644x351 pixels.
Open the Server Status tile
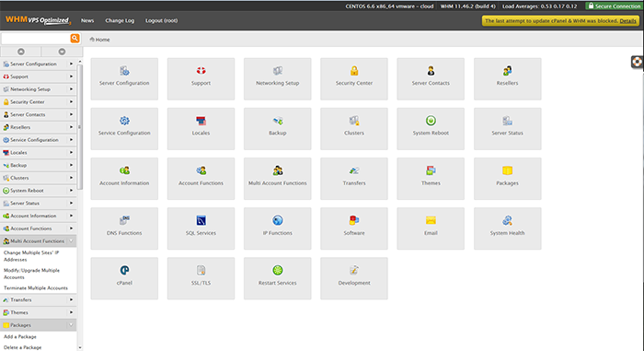point(507,129)
